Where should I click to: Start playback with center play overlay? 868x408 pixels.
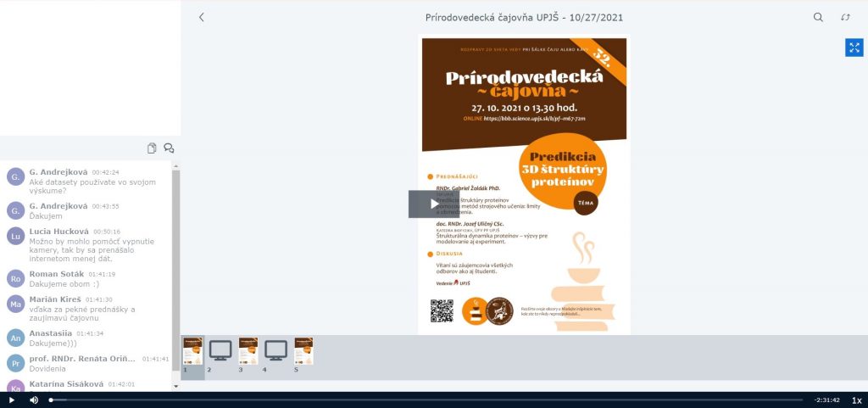(x=434, y=204)
